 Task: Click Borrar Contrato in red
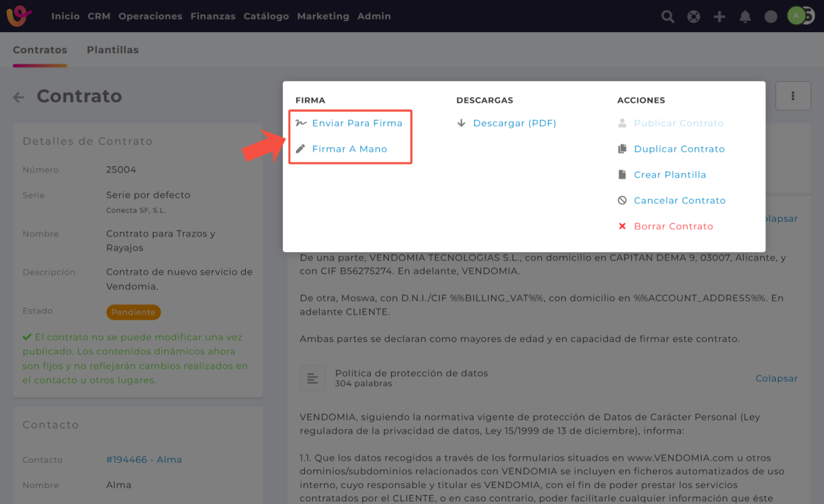673,227
